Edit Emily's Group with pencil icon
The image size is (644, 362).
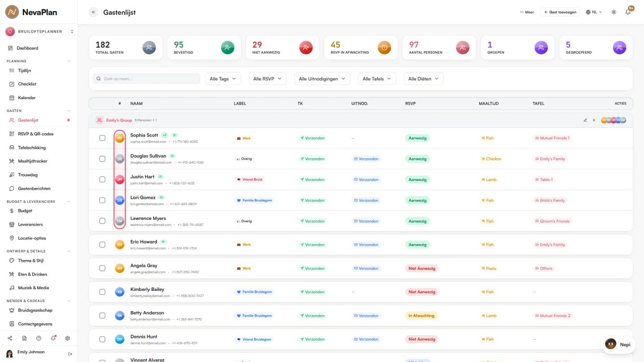pyautogui.click(x=585, y=120)
